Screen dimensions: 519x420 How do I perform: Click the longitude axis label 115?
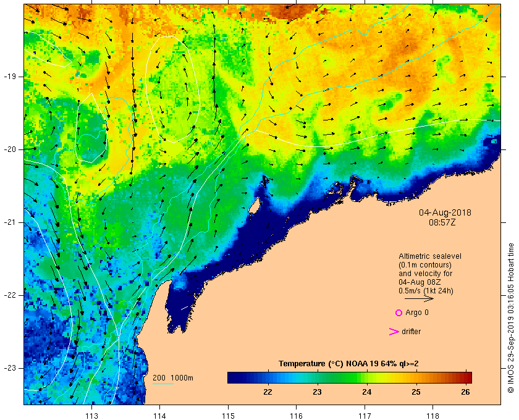tap(228, 416)
